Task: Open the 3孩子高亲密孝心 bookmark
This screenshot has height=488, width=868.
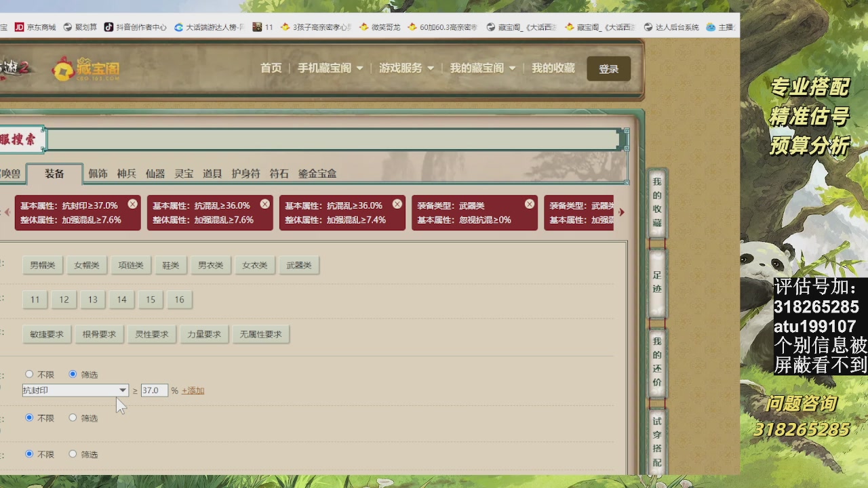Action: 316,27
